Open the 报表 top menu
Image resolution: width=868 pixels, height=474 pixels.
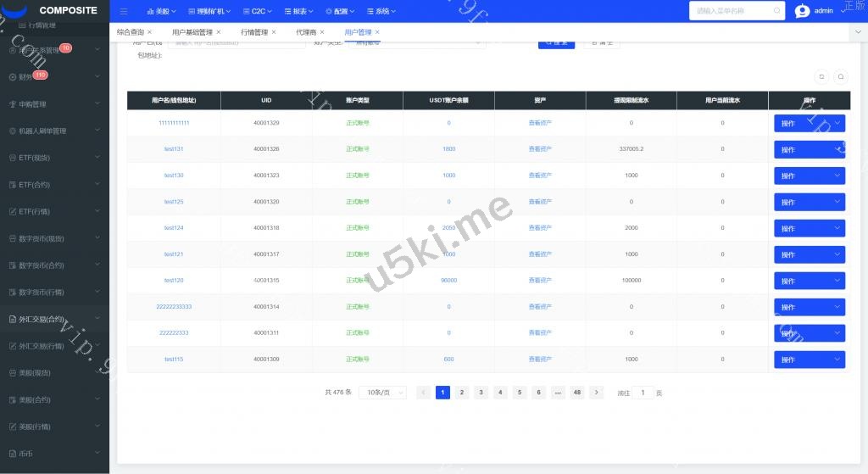[x=303, y=11]
